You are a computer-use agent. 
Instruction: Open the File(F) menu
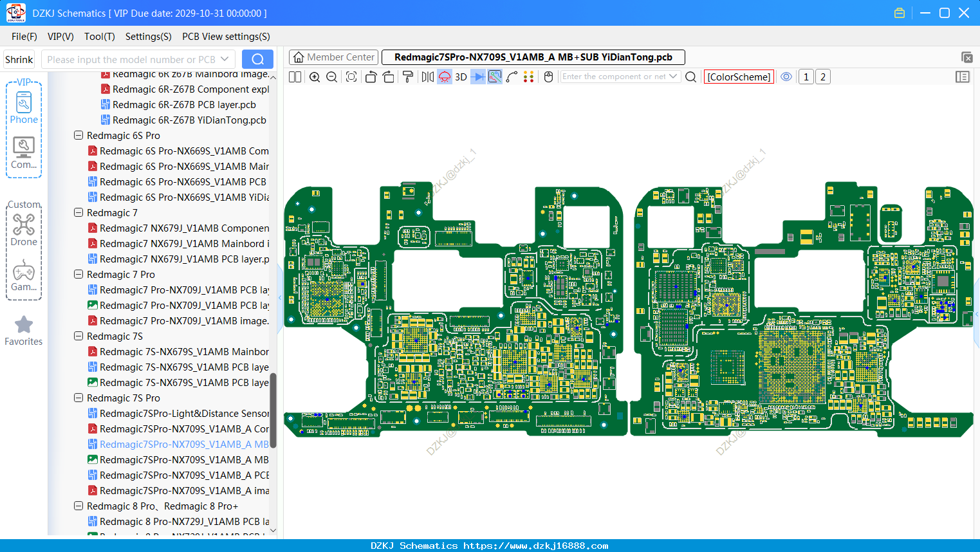click(x=24, y=37)
